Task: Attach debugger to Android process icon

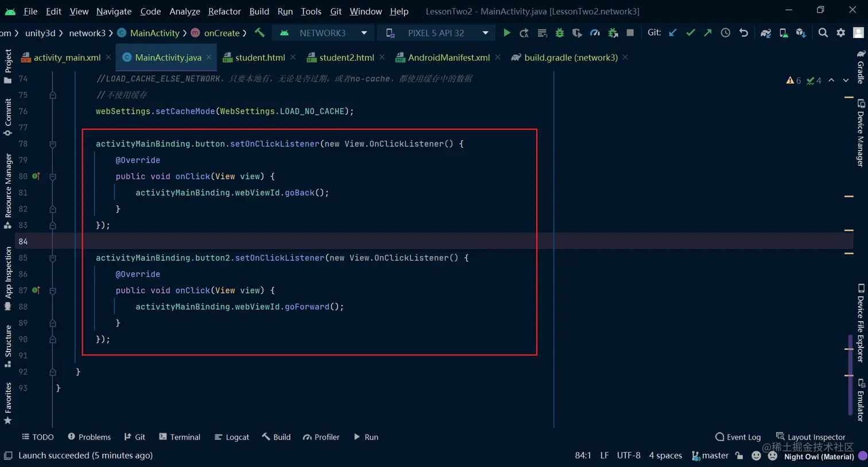Action: [x=613, y=33]
